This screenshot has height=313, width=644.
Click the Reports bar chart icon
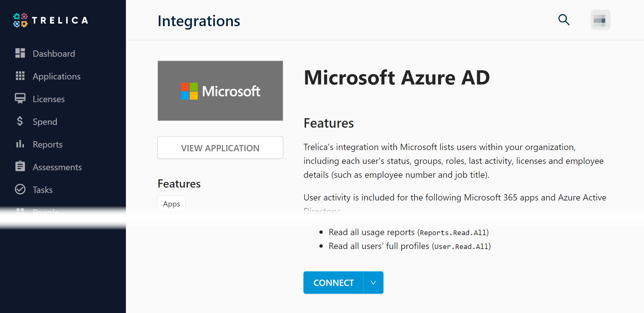pos(20,144)
